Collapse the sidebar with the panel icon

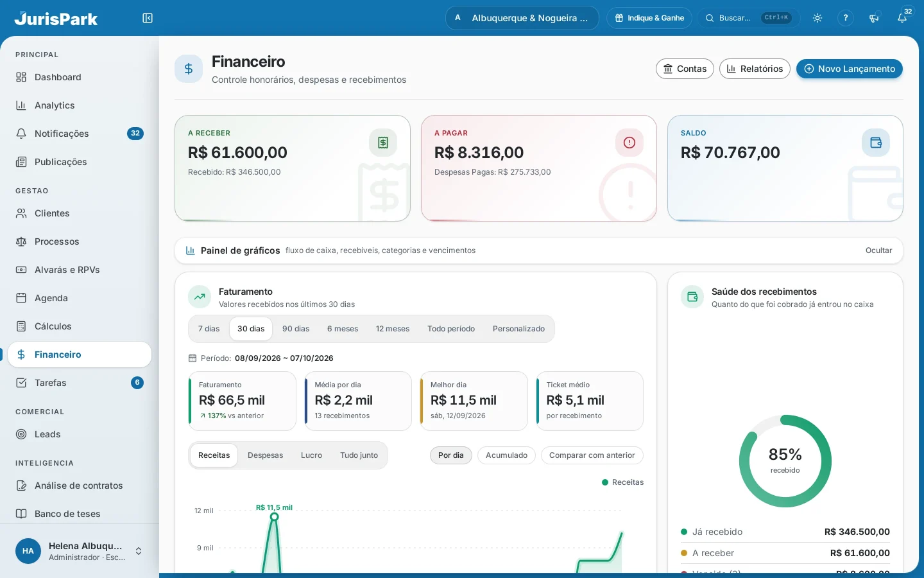pos(148,18)
